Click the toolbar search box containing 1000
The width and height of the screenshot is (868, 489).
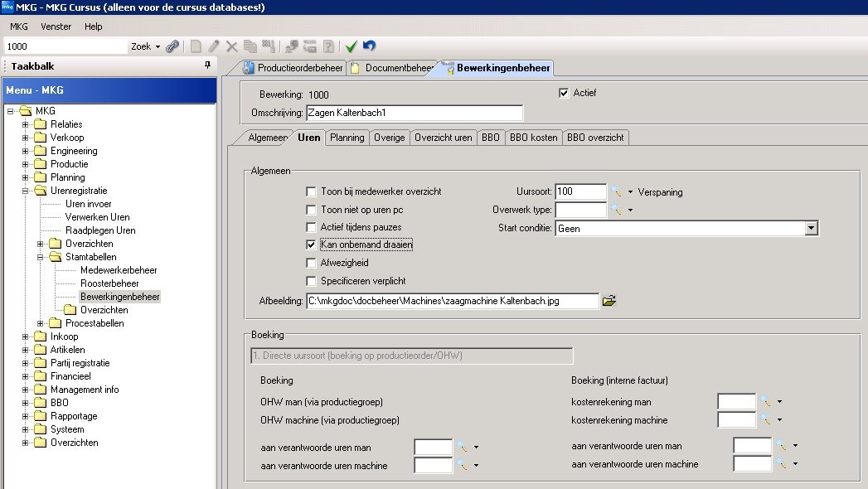tap(65, 46)
